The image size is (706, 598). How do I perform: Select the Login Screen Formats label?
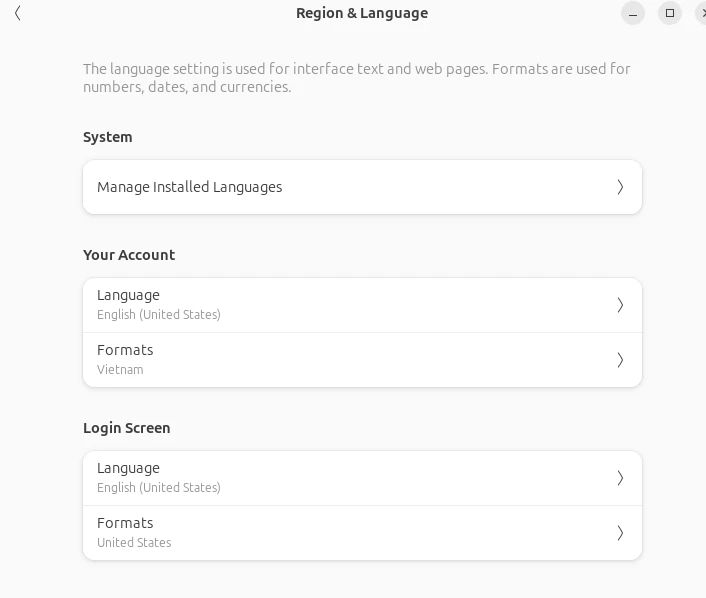tap(125, 523)
